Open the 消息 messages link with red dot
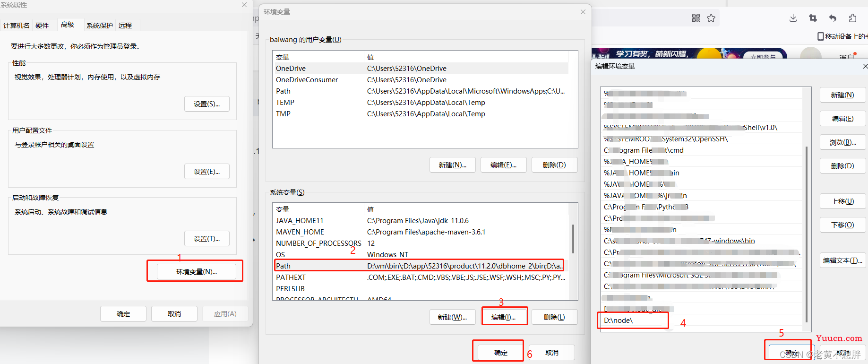868x364 pixels. 847,56
